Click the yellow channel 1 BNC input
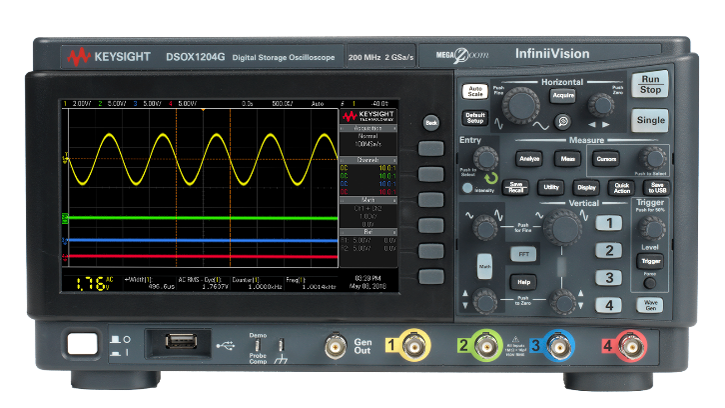 tap(414, 346)
